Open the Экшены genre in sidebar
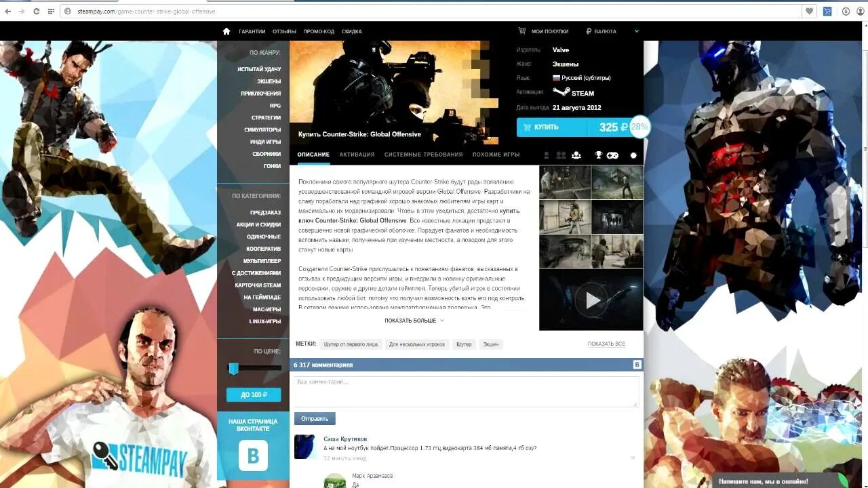 269,81
